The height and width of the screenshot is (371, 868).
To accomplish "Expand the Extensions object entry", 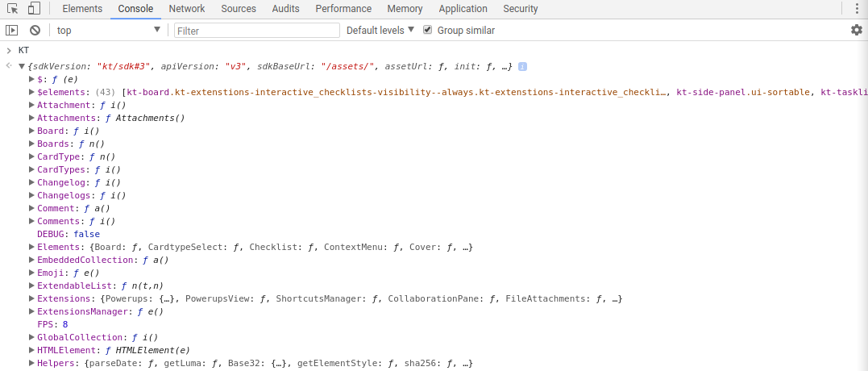I will pos(32,298).
